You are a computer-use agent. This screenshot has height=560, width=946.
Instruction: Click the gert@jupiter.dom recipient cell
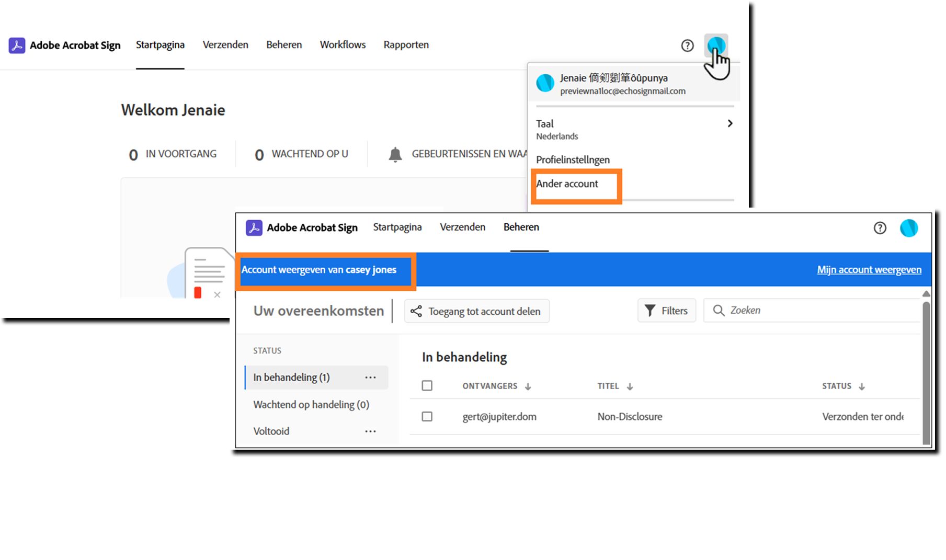coord(499,417)
